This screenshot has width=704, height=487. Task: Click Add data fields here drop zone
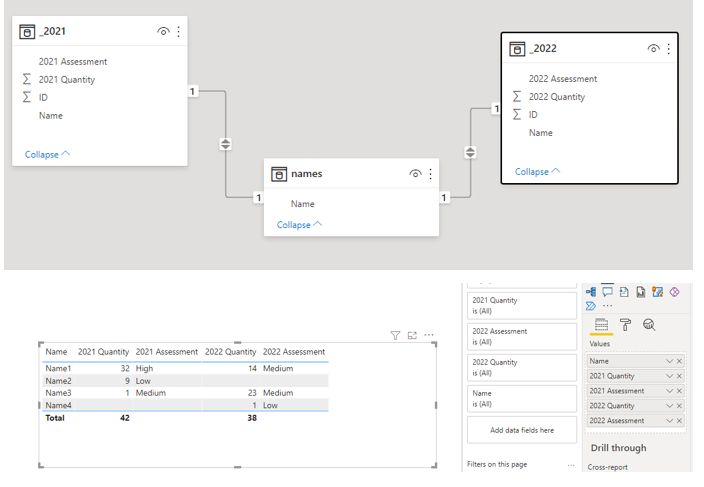[x=522, y=430]
